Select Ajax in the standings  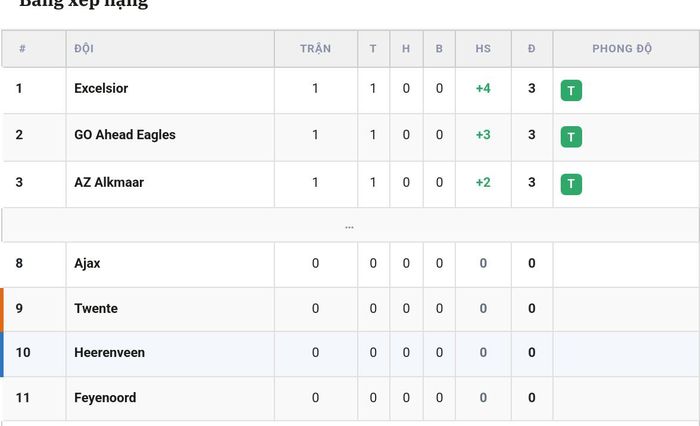[87, 263]
